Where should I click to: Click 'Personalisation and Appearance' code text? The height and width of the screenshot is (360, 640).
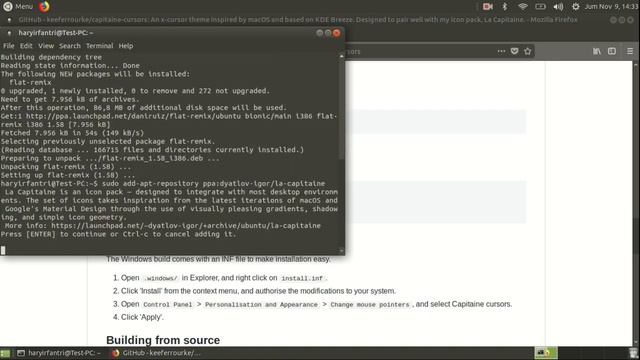[261, 305]
